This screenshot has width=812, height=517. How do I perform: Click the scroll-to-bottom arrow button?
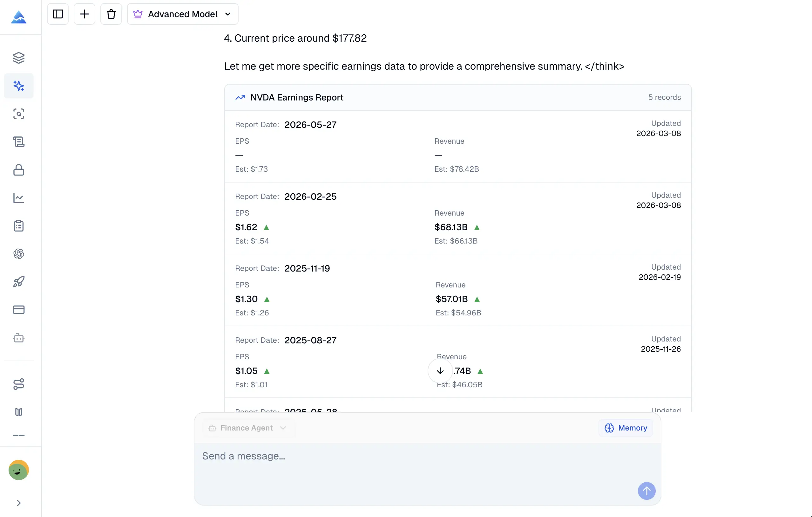pos(440,371)
